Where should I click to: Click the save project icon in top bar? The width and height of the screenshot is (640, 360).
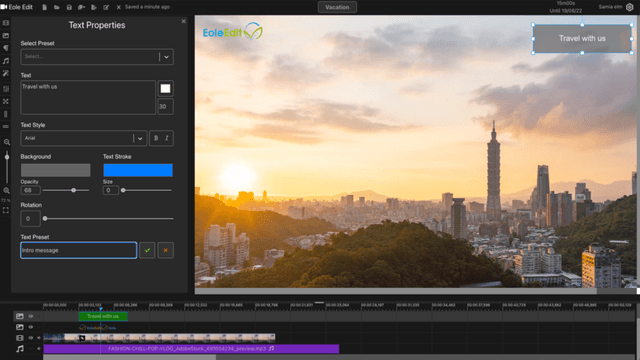click(69, 7)
